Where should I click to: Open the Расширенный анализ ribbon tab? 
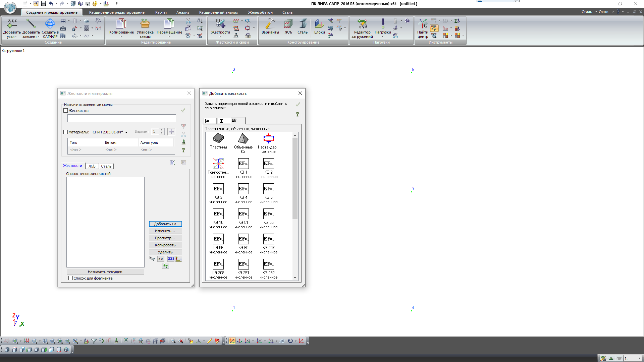218,12
